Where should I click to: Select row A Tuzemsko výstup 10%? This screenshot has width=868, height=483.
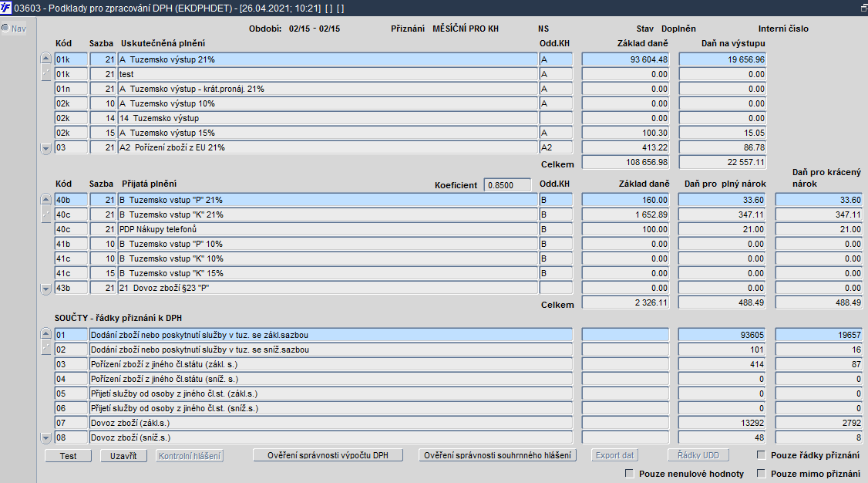[x=328, y=103]
